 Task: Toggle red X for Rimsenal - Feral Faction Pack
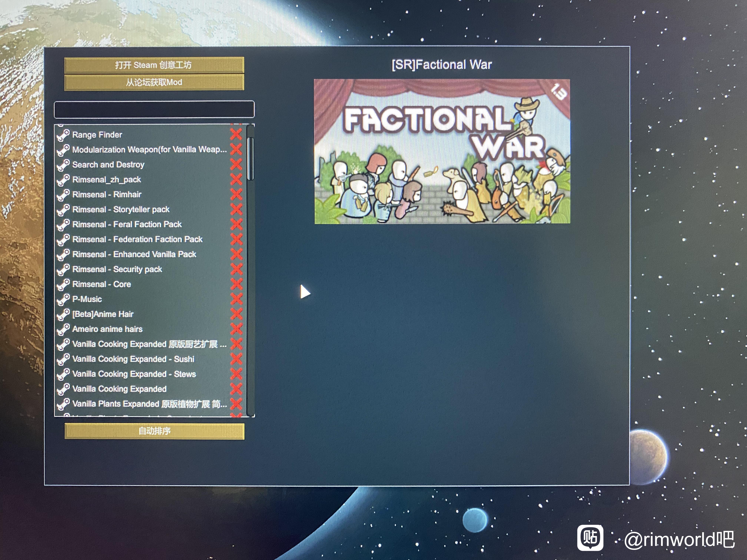tap(236, 224)
